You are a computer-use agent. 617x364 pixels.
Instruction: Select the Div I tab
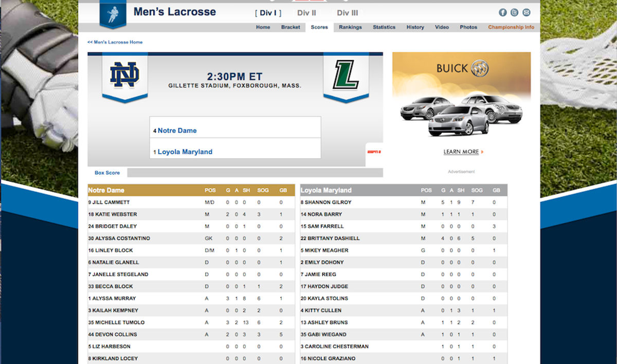[x=268, y=13]
